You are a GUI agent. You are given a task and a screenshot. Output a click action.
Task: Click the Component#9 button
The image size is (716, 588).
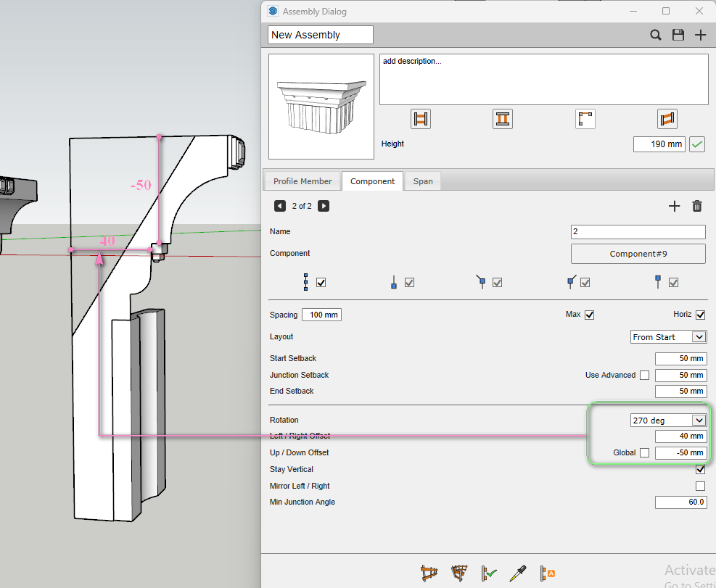point(638,254)
